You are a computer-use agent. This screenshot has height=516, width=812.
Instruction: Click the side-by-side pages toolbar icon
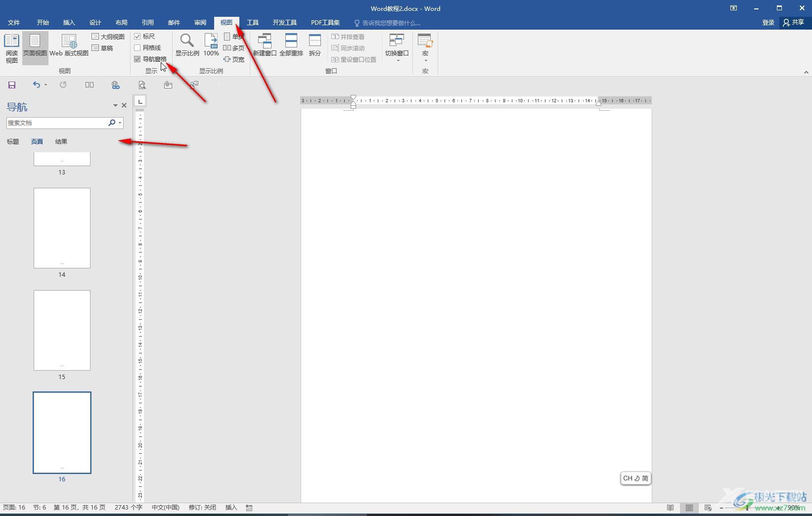point(90,85)
